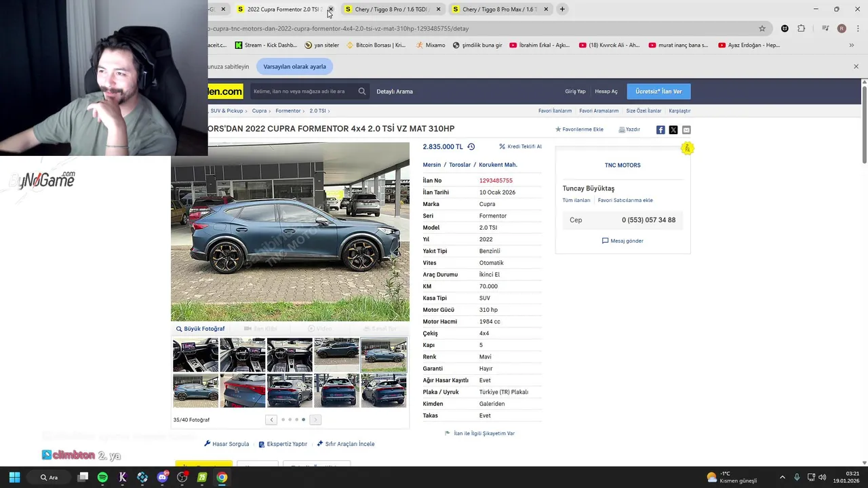Click Favori Satıcılarıma ekle link

[x=625, y=201]
